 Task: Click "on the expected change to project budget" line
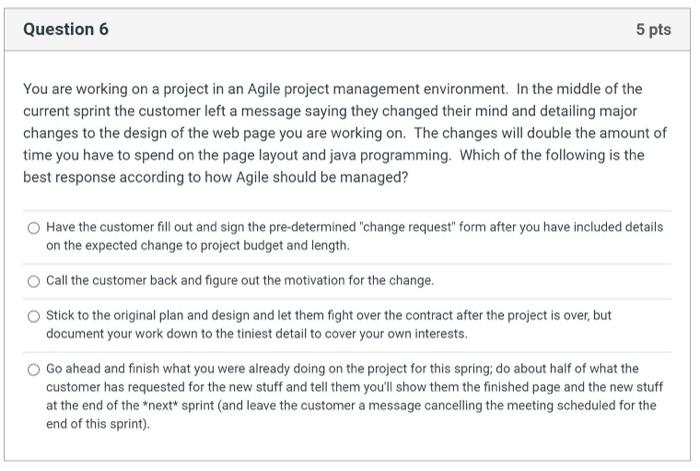[197, 245]
